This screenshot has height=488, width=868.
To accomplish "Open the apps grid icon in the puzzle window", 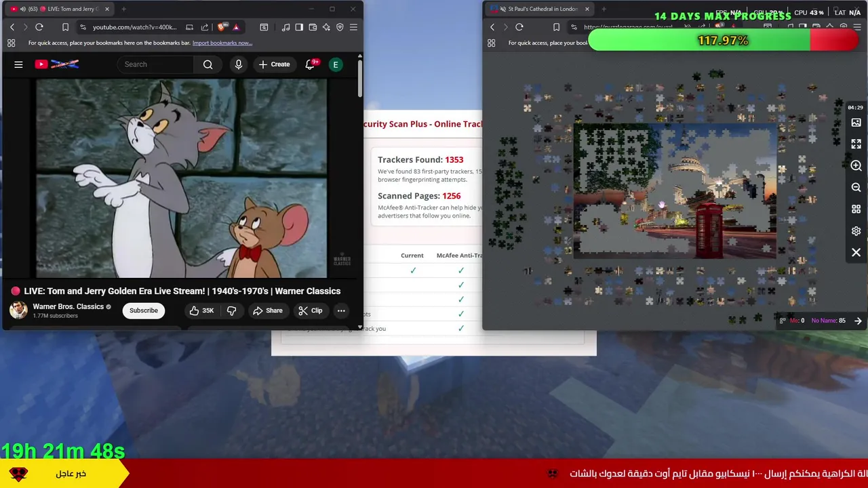I will (x=491, y=43).
